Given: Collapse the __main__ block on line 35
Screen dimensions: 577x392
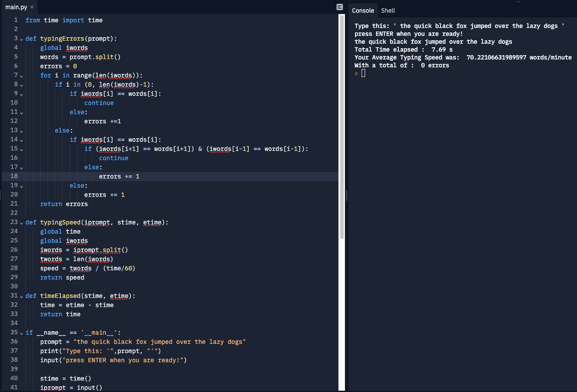Looking at the screenshot, I should [21, 333].
